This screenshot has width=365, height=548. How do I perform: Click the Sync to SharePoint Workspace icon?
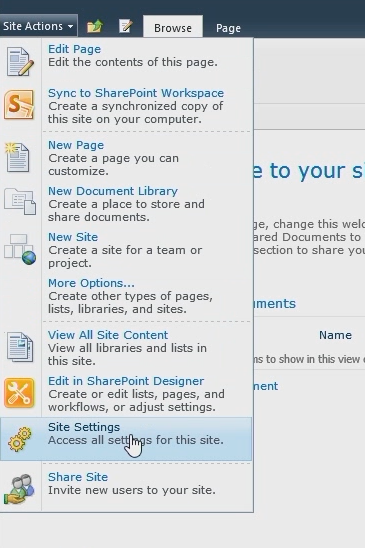(19, 104)
